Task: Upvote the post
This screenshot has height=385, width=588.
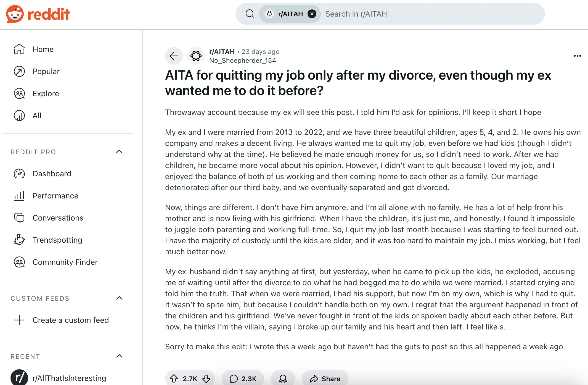Action: coord(174,378)
